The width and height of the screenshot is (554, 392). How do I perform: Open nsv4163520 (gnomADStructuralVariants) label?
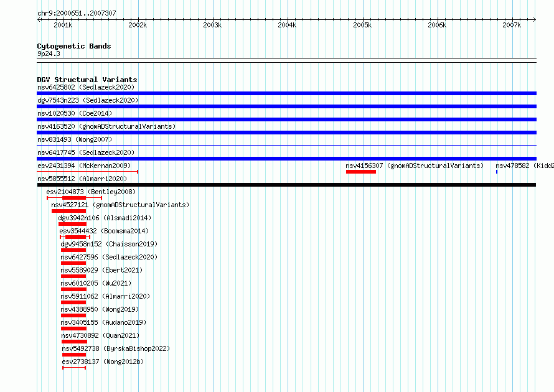(x=106, y=126)
